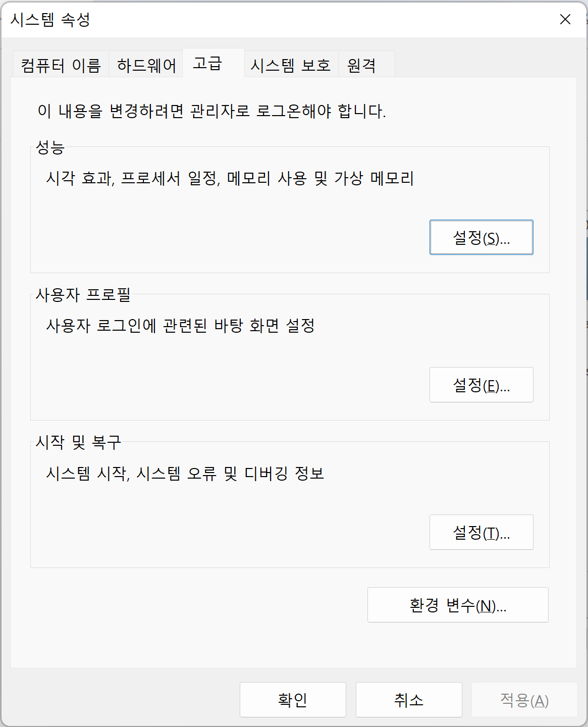Click the 시작 및 복구 group label
Viewport: 588px width, 727px height.
[x=78, y=442]
